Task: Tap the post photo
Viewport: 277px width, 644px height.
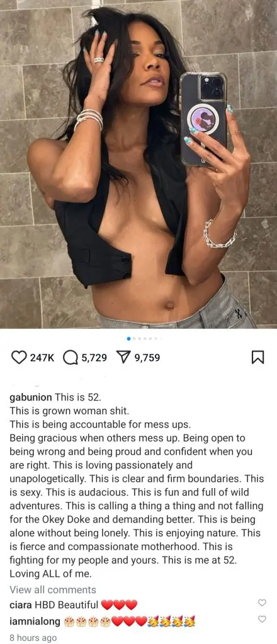Action: pos(138,164)
